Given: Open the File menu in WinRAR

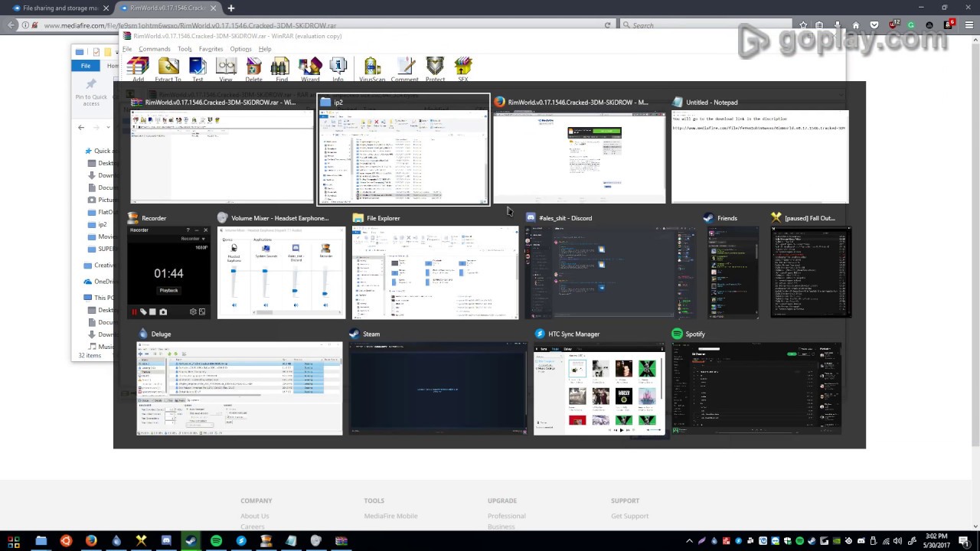Looking at the screenshot, I should click(x=127, y=49).
